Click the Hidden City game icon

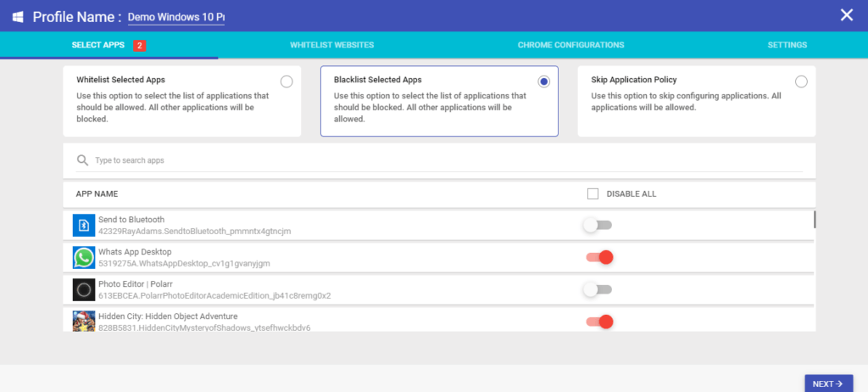(84, 321)
